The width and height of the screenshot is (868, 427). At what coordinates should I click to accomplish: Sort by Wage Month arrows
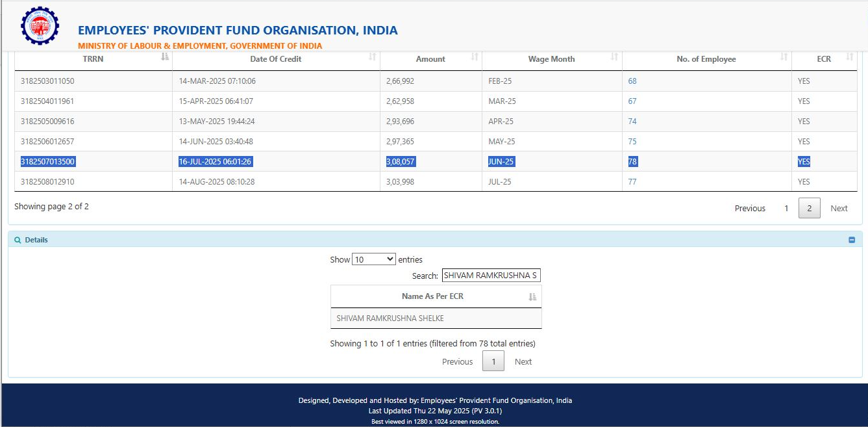click(x=614, y=57)
